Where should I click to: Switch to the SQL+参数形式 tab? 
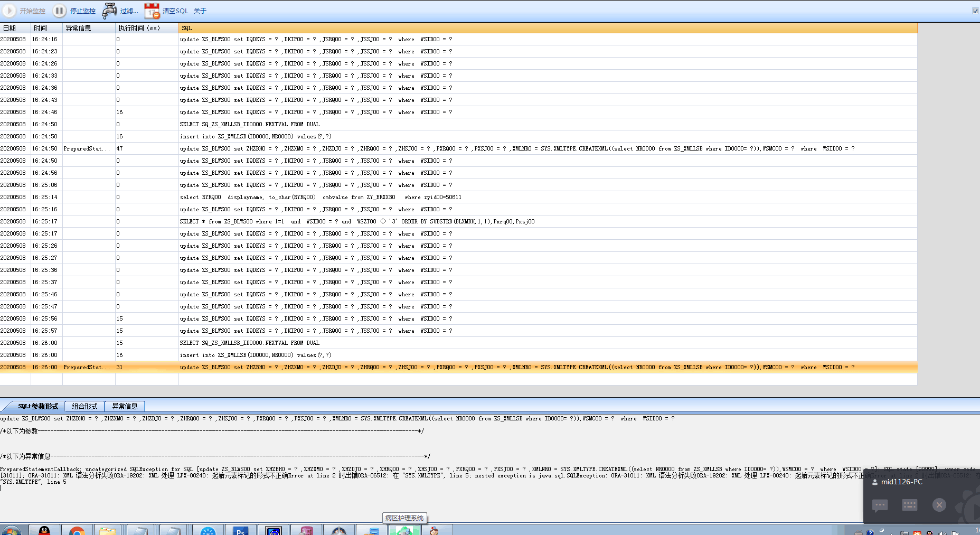click(38, 406)
